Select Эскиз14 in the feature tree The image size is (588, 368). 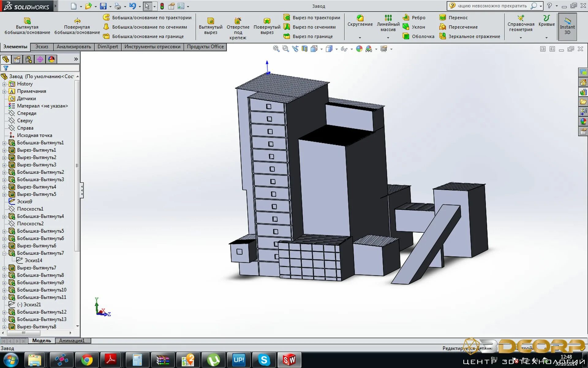33,260
